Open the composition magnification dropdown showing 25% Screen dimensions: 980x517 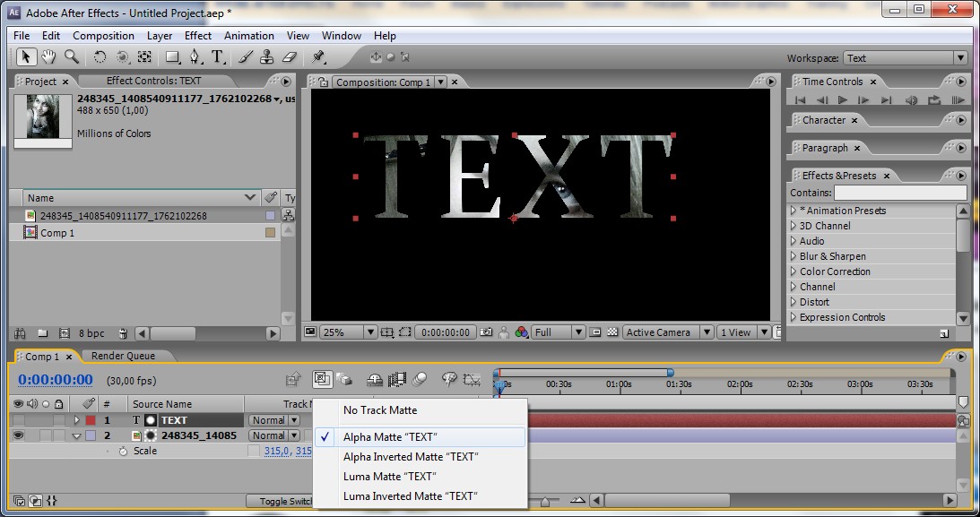pyautogui.click(x=348, y=332)
